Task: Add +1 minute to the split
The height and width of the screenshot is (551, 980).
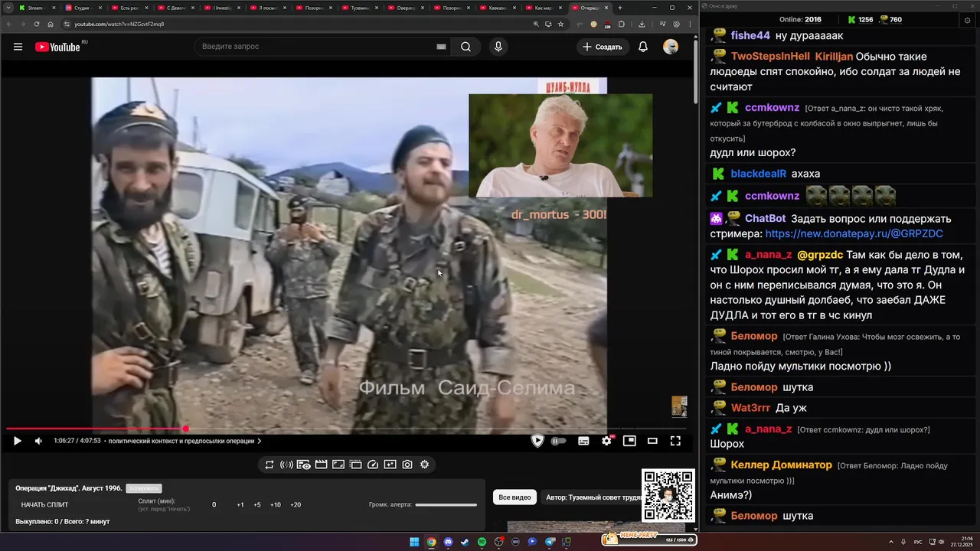Action: pyautogui.click(x=240, y=505)
